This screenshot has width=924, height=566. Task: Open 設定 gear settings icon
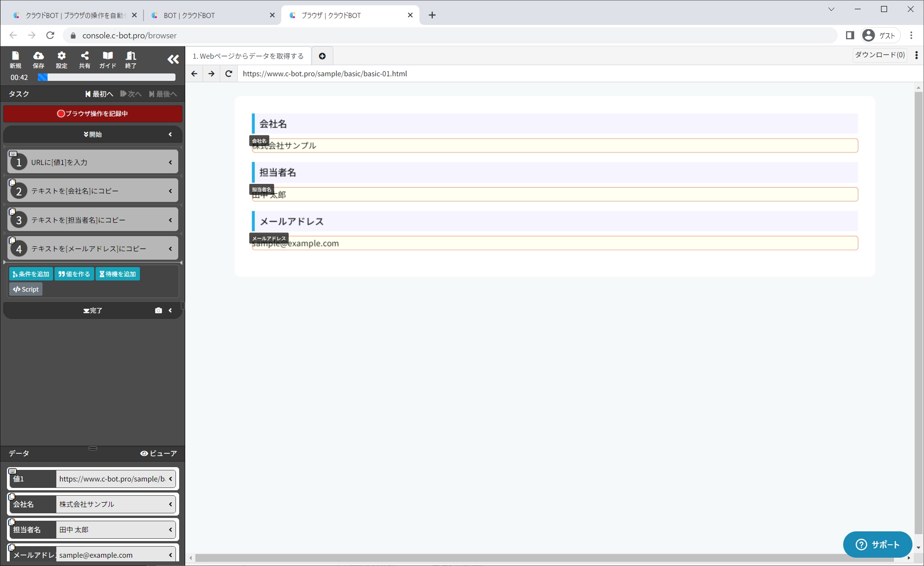(x=61, y=59)
